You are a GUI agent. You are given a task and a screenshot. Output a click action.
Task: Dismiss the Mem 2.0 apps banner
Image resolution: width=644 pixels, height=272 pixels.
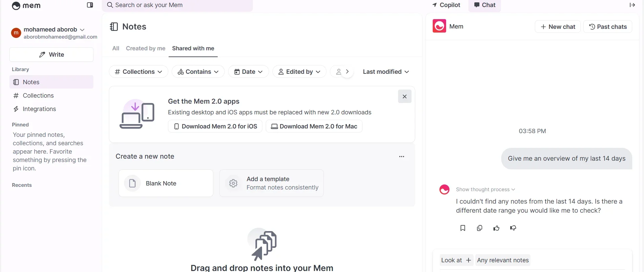(404, 97)
